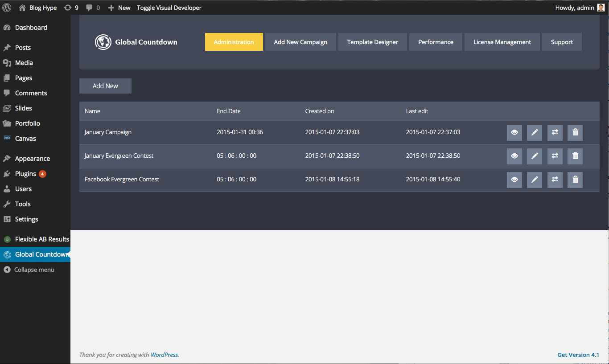
Task: Select the January Evergreen Contest name cell
Action: [x=119, y=156]
